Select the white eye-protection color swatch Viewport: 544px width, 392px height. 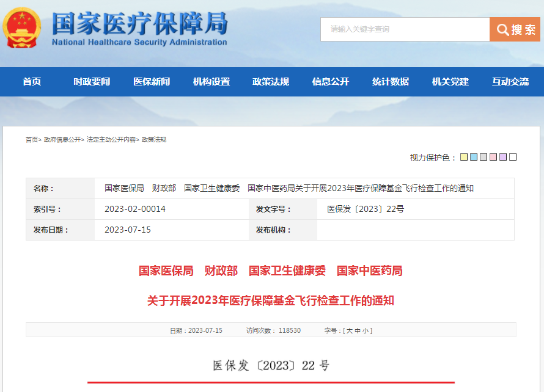pos(513,157)
